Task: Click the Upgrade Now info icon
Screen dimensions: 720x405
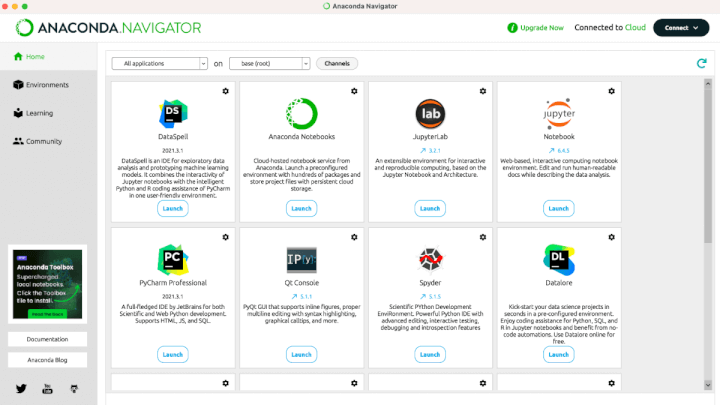Action: [x=512, y=28]
